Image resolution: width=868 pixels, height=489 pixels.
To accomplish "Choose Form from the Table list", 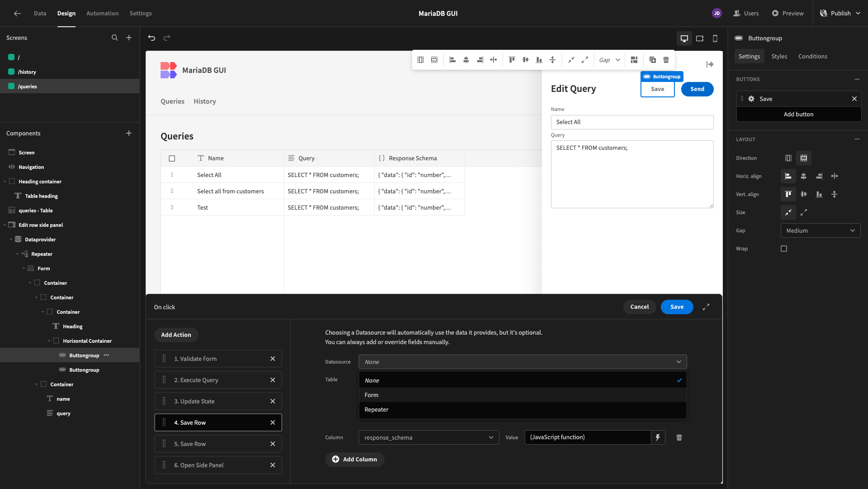I will 522,395.
